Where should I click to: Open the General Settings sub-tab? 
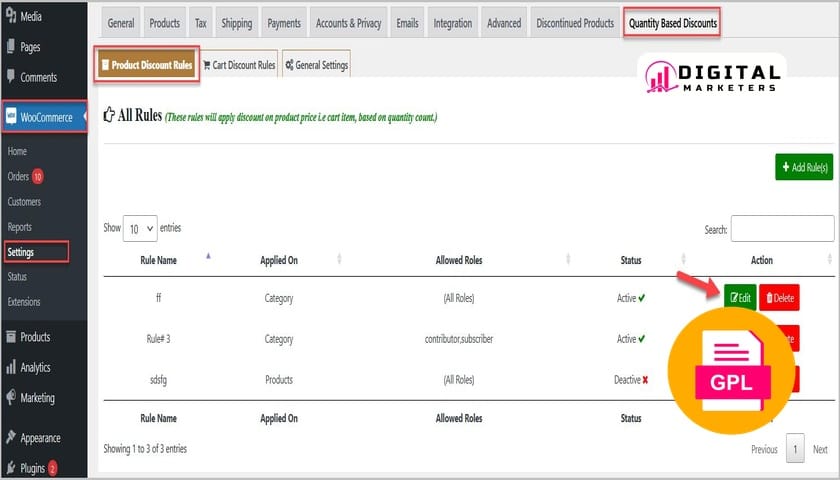[316, 65]
